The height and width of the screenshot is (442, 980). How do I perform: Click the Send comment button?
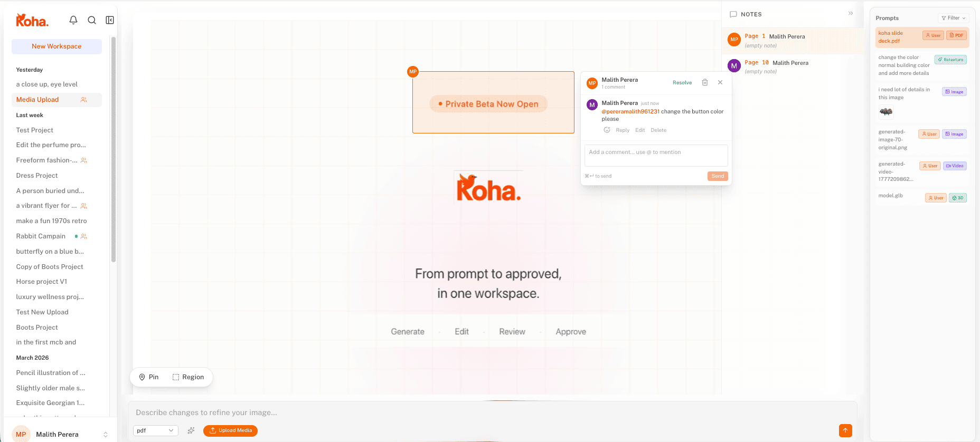point(718,176)
